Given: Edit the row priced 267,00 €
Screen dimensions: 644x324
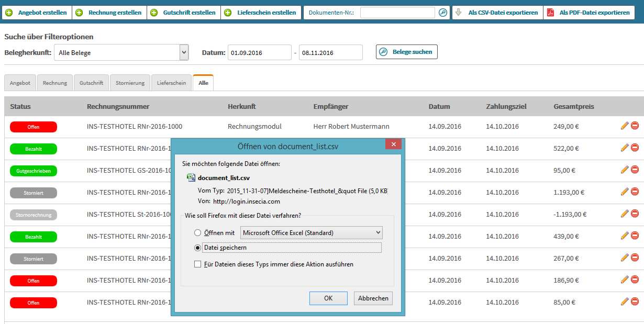Looking at the screenshot, I should coord(624,258).
